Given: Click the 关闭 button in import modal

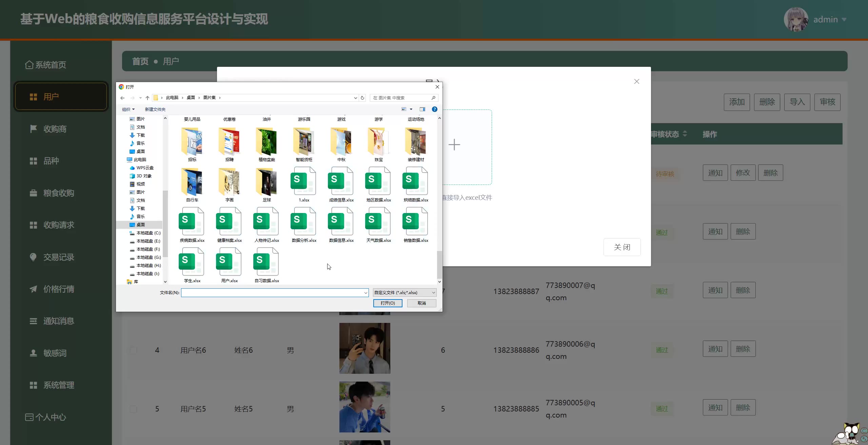Looking at the screenshot, I should click(x=622, y=247).
